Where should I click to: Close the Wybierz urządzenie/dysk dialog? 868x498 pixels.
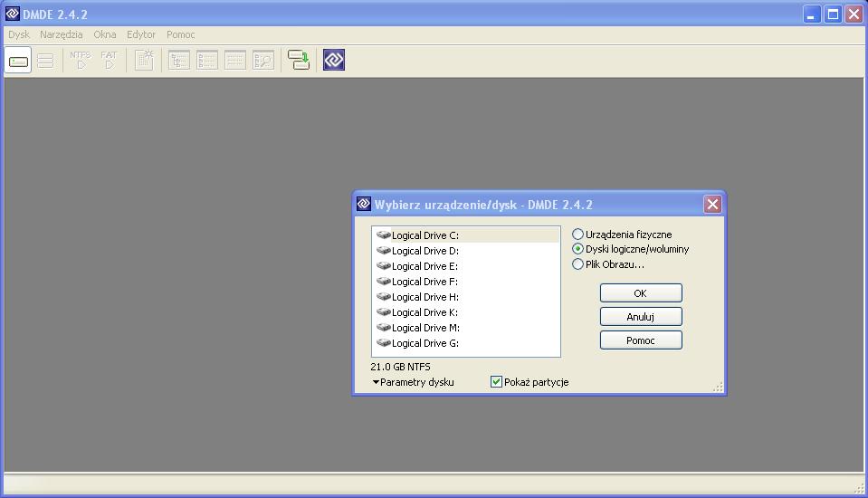click(712, 205)
